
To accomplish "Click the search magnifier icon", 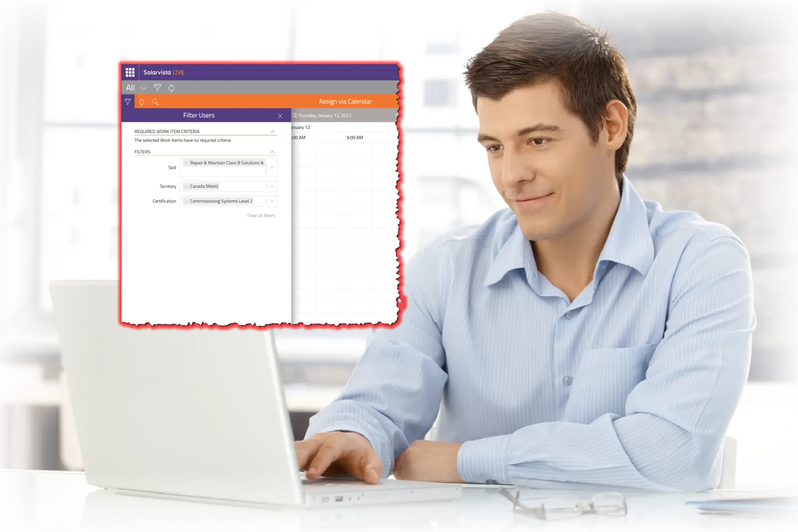I will (156, 102).
